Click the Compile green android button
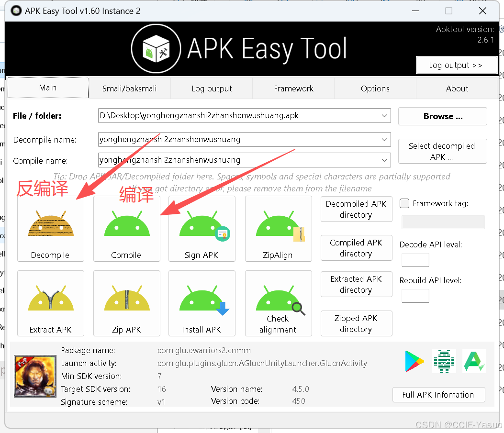 click(127, 229)
